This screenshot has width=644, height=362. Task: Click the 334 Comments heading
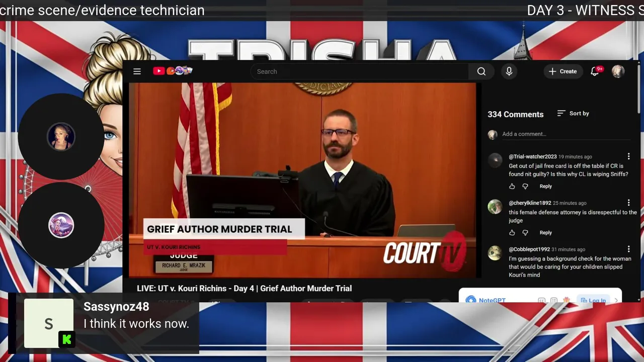point(515,114)
